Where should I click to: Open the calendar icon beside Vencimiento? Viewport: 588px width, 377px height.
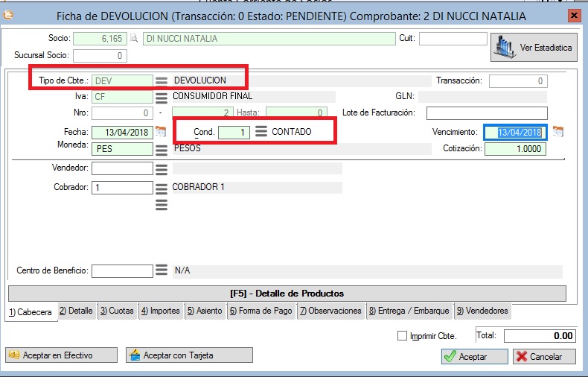click(x=557, y=132)
